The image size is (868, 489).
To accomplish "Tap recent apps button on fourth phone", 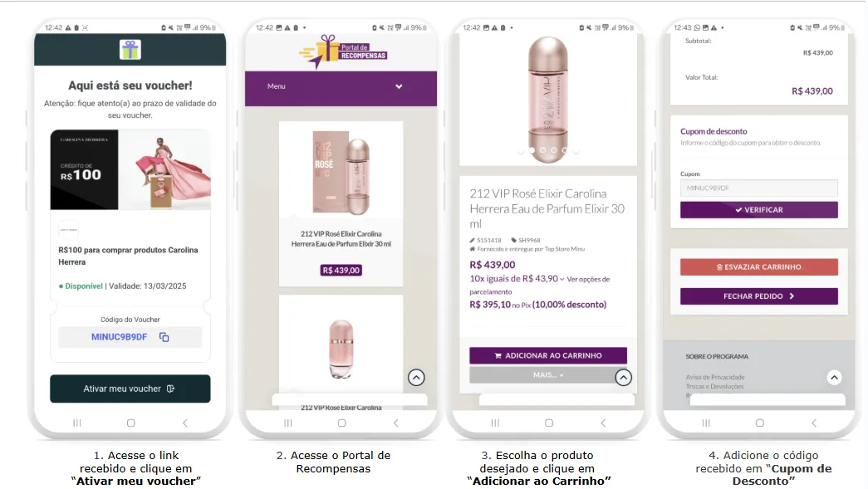I will pyautogui.click(x=706, y=423).
